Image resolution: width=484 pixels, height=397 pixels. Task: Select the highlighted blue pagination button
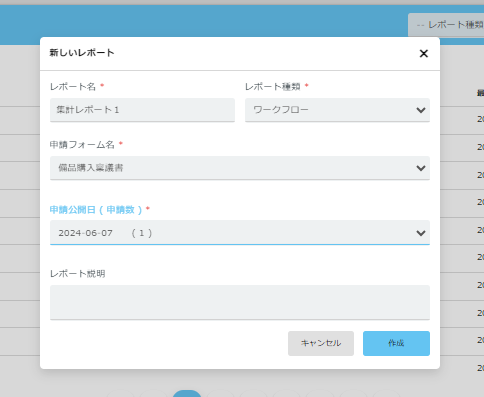(187, 394)
